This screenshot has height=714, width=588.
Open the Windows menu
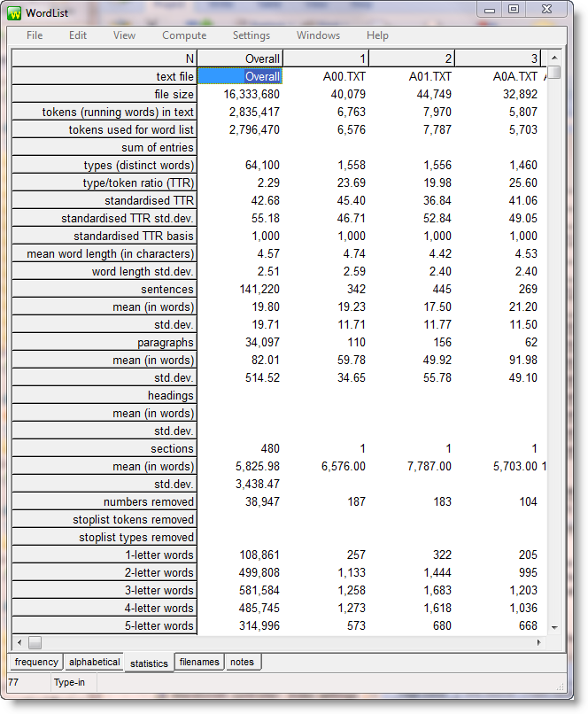(318, 35)
